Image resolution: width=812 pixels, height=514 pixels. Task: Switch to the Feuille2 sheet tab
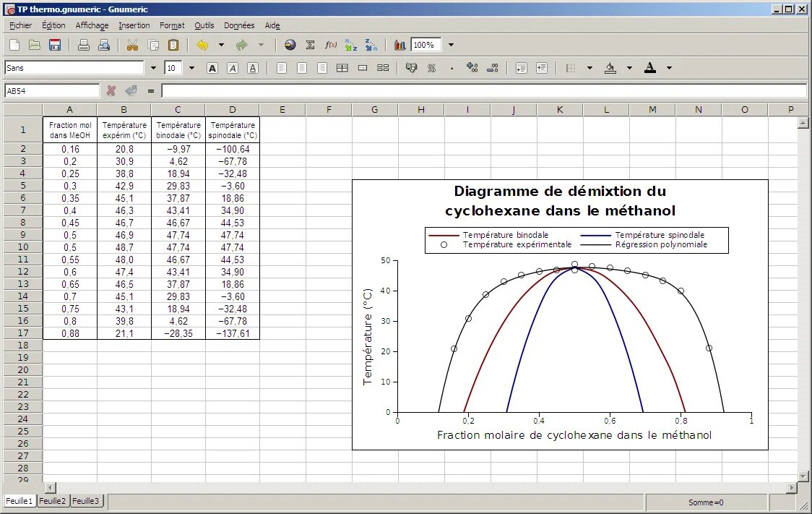coord(53,501)
